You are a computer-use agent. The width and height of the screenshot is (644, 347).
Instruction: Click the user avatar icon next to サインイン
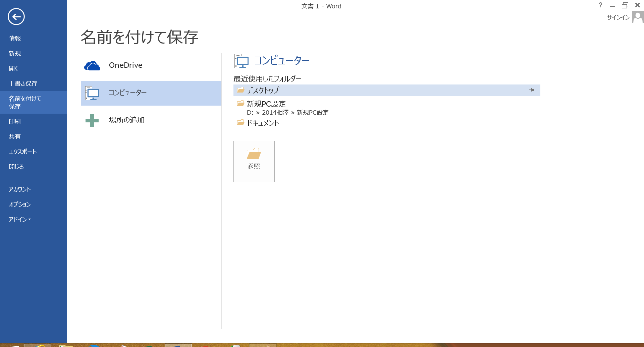638,17
